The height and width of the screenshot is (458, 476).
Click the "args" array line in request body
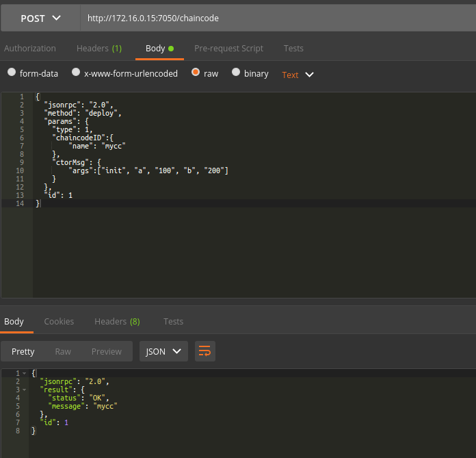(x=148, y=170)
